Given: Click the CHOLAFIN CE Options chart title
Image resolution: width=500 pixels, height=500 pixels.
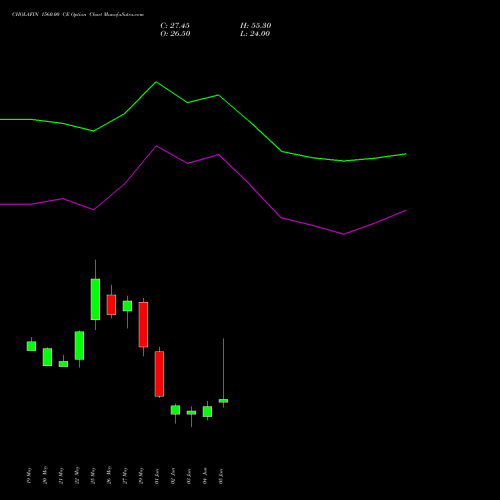Looking at the screenshot, I should point(78,15).
